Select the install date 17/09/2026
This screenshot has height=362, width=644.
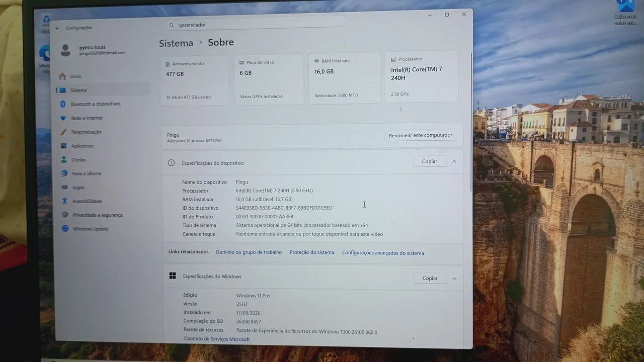pos(249,313)
